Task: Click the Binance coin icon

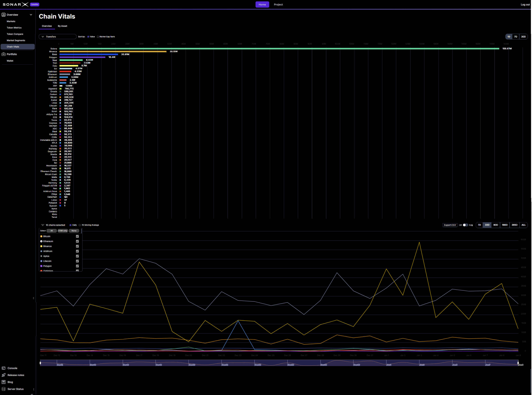Action: (41, 246)
